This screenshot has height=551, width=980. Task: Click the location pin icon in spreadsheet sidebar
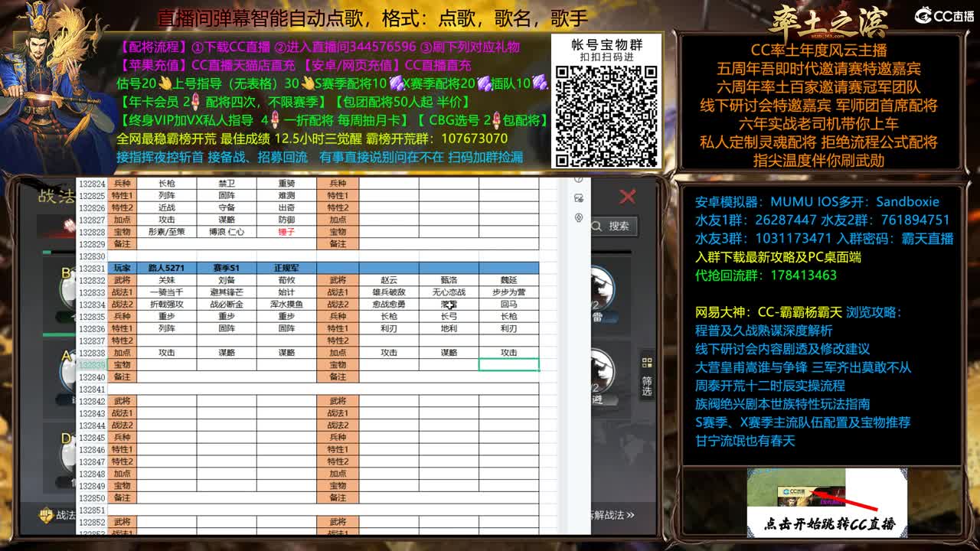pos(579,217)
